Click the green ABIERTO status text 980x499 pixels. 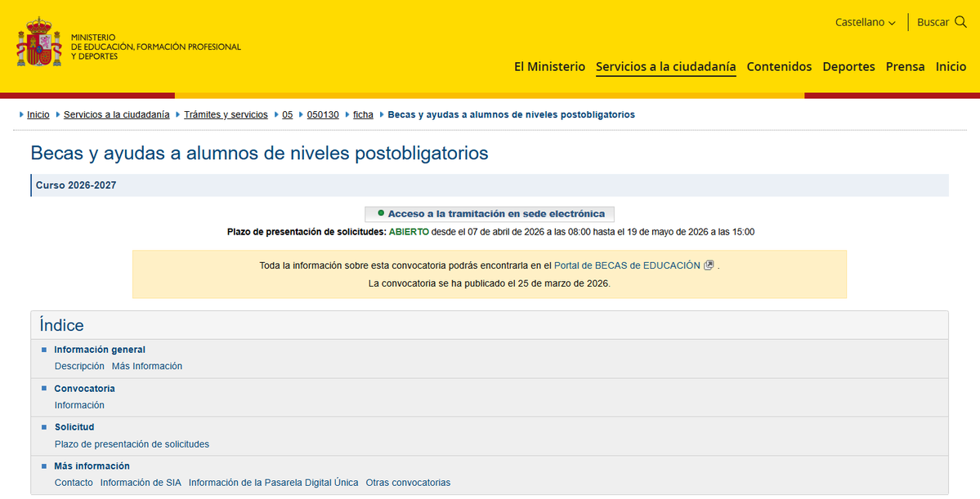coord(409,232)
